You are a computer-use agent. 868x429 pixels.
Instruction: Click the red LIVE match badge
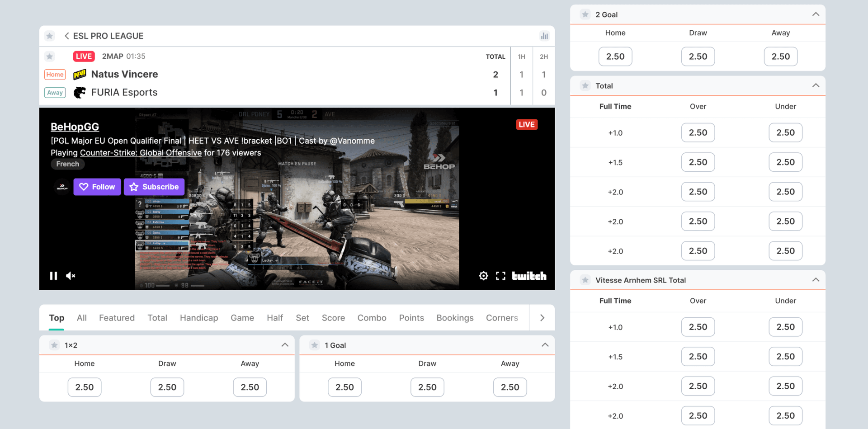[x=84, y=56]
